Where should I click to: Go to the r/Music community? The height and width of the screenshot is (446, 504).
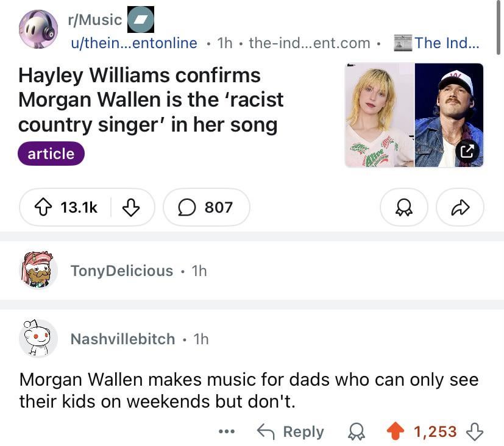[96, 19]
